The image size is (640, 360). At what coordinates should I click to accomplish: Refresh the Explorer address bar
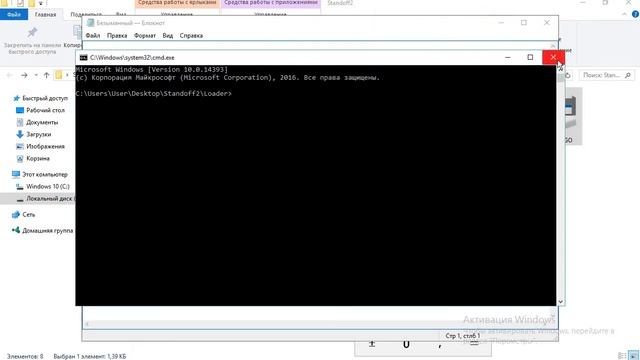tap(568, 75)
